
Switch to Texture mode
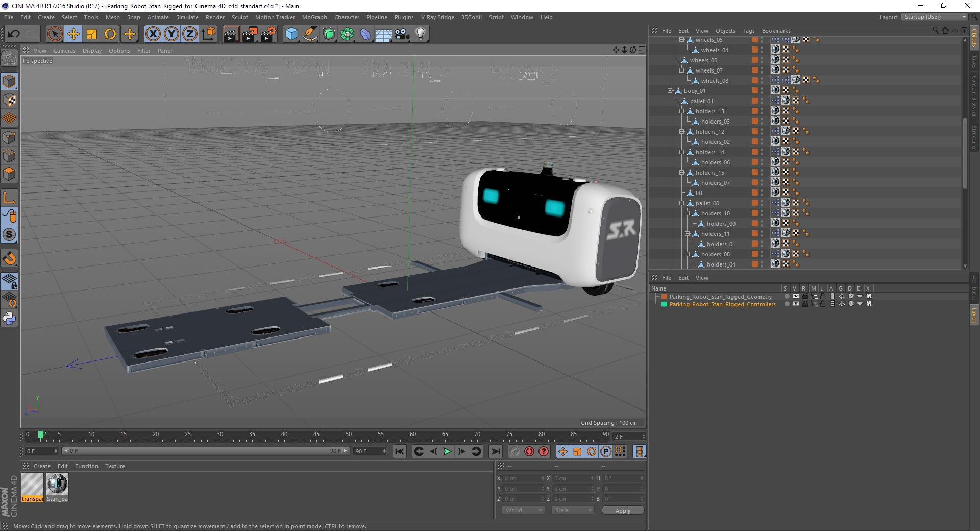[9, 100]
